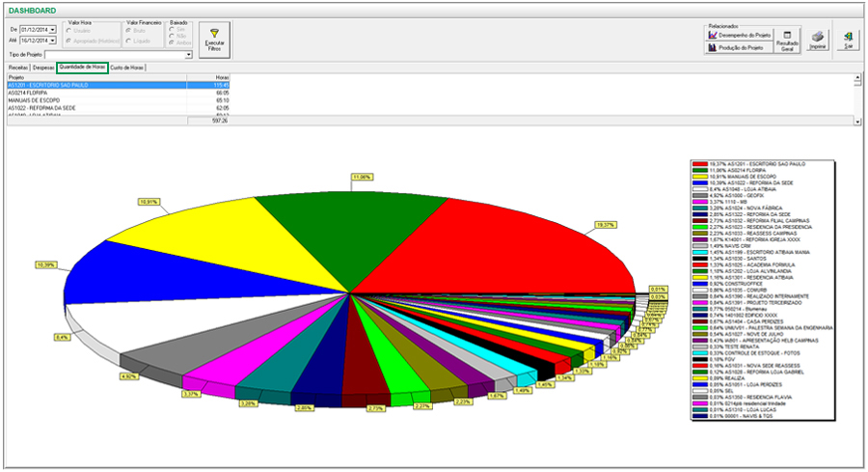Switch to the Quantidade de Horas tab
Image resolution: width=868 pixels, height=472 pixels.
[x=83, y=67]
